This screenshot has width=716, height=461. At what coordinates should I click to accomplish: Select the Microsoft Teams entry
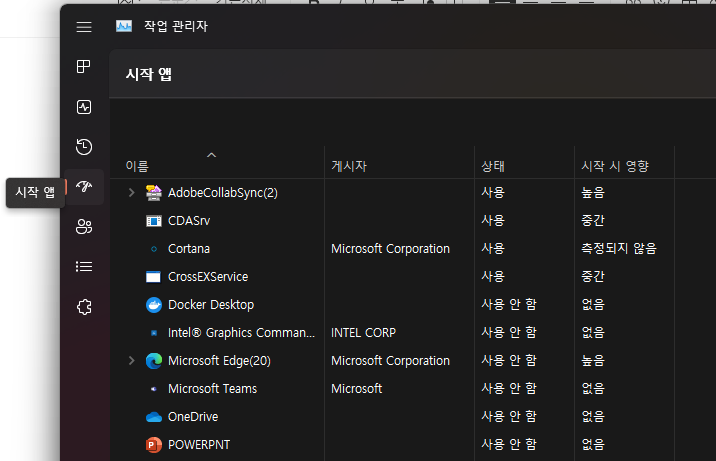212,389
